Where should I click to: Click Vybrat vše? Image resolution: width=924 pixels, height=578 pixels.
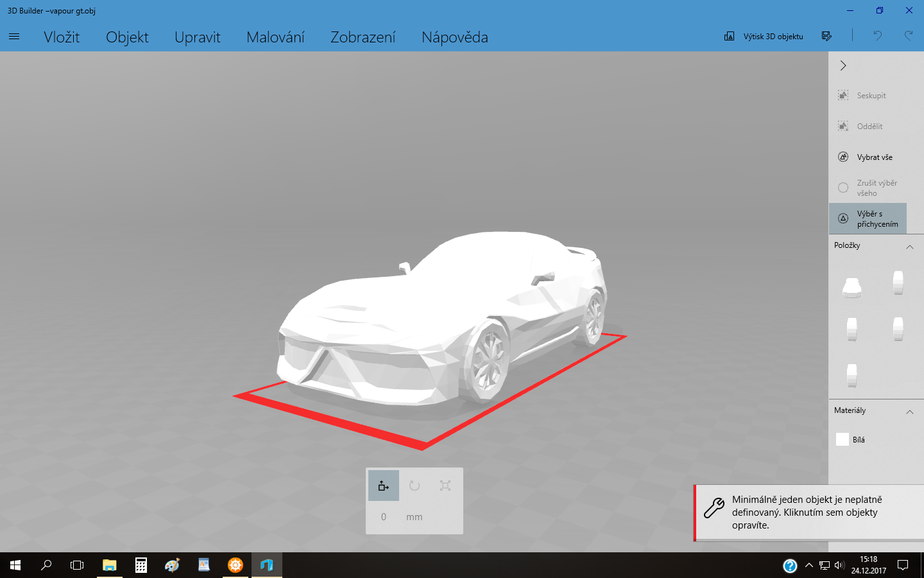click(868, 157)
